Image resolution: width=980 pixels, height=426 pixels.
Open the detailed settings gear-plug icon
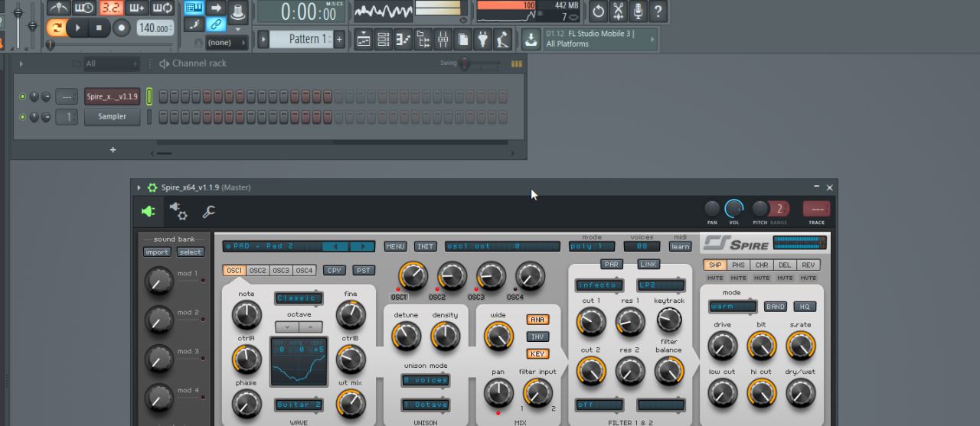tap(178, 212)
